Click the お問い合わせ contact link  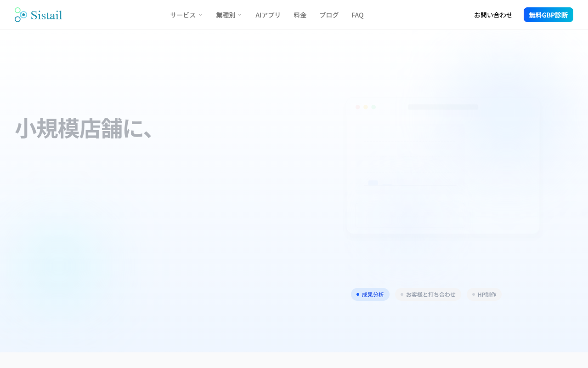[493, 15]
